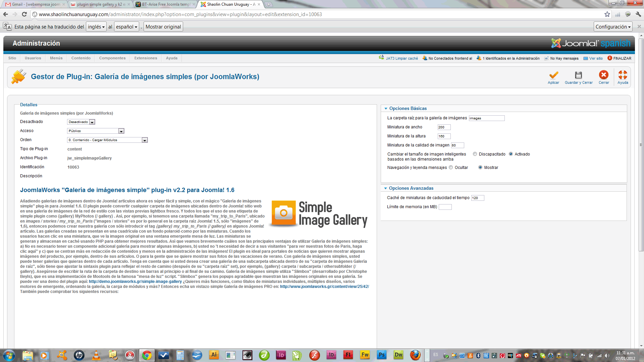
Task: Open Firefox from the taskbar
Action: (415, 355)
